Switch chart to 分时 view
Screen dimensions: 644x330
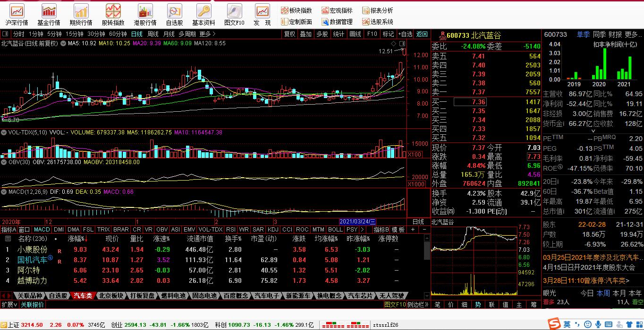point(18,34)
